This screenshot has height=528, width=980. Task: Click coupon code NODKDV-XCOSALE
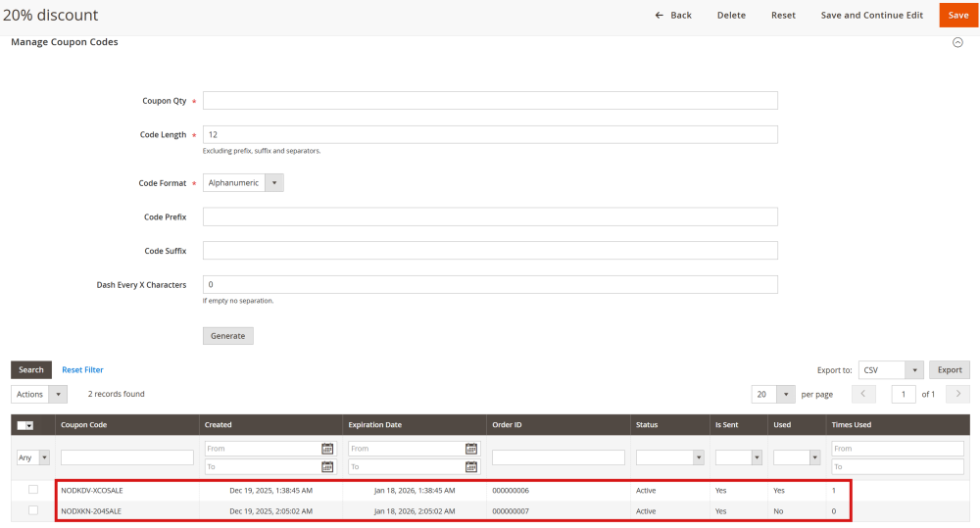pos(92,491)
